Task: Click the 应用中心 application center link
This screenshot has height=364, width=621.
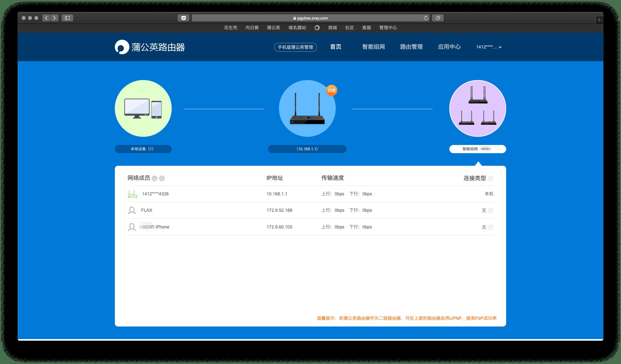Action: coord(448,47)
